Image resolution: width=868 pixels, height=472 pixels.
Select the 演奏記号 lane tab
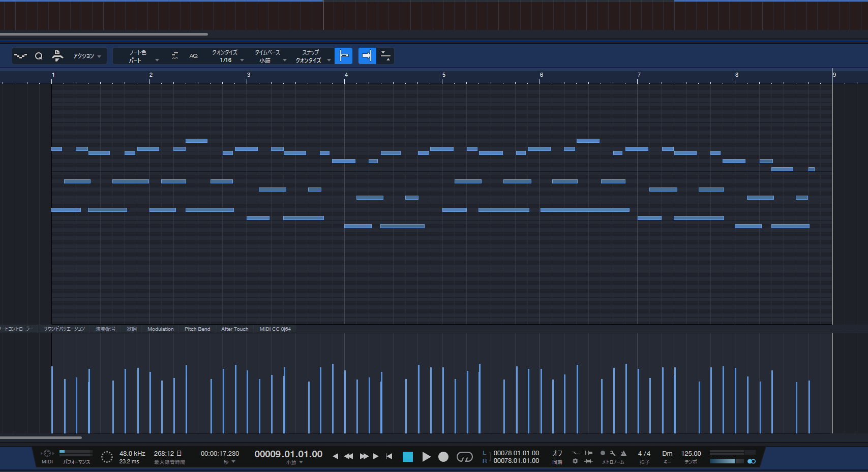point(105,329)
